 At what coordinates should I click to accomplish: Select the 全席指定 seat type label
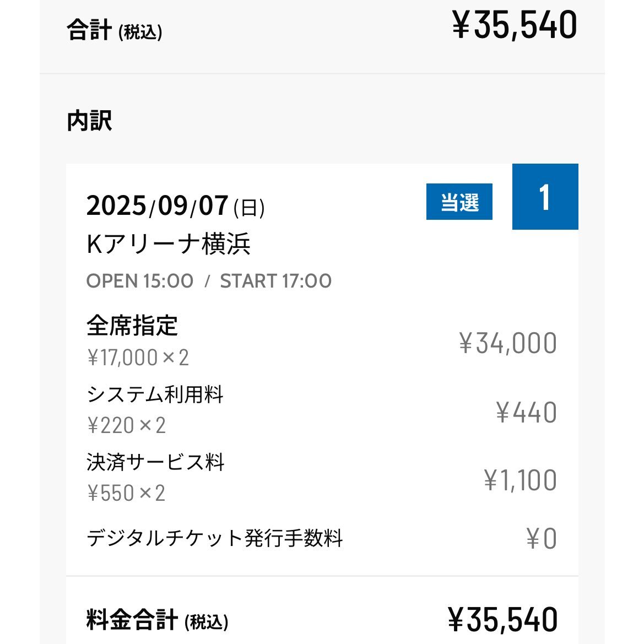132,326
